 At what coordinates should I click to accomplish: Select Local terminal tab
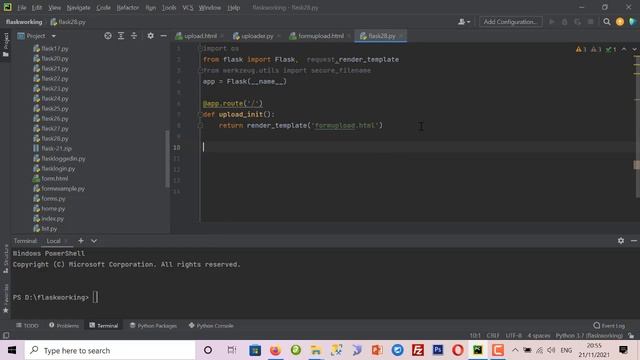point(53,241)
